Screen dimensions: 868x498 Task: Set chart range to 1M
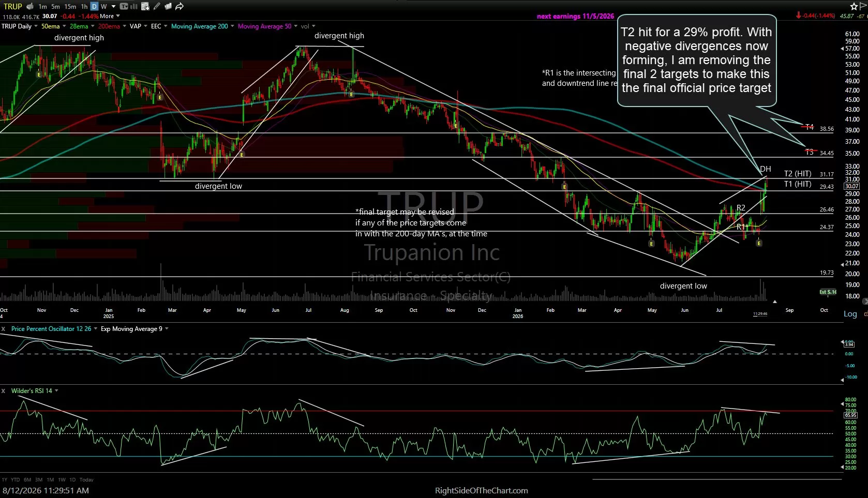tap(50, 480)
